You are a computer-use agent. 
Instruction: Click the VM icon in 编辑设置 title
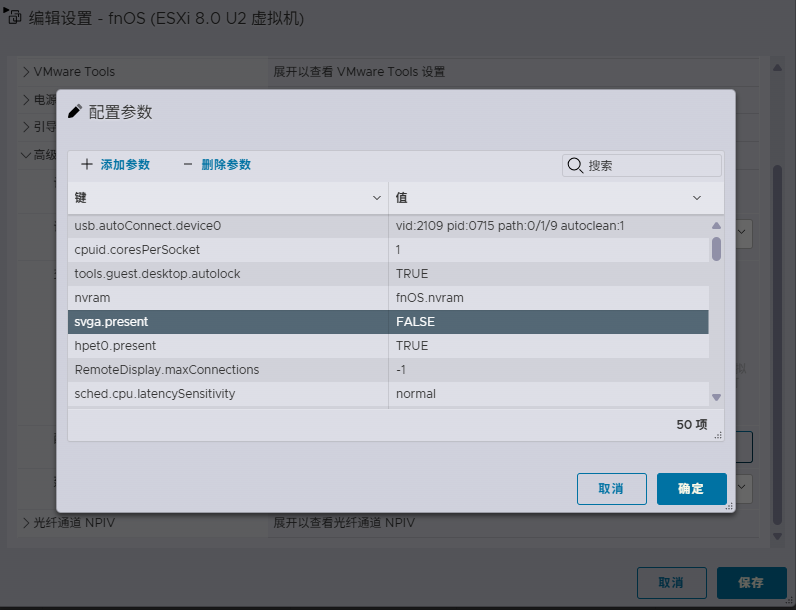coord(13,17)
